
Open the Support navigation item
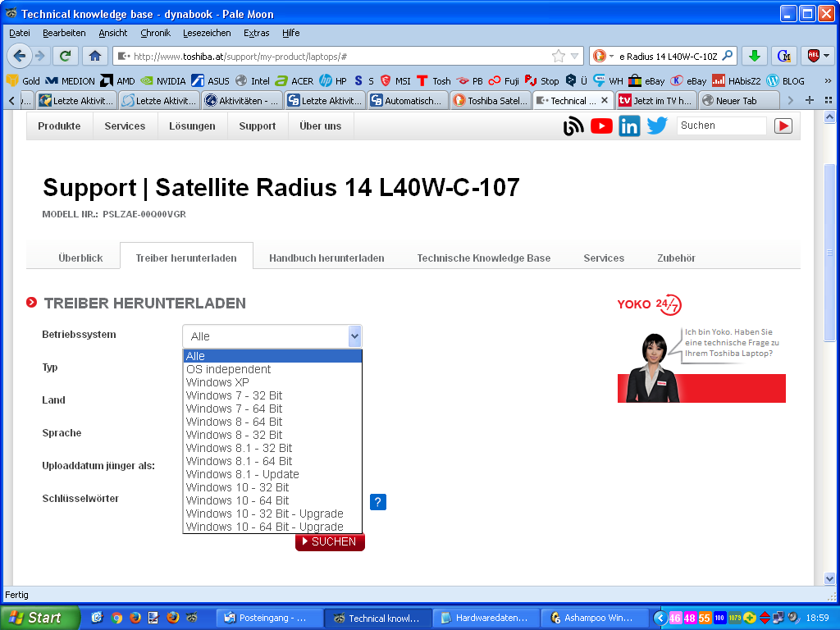pyautogui.click(x=257, y=126)
